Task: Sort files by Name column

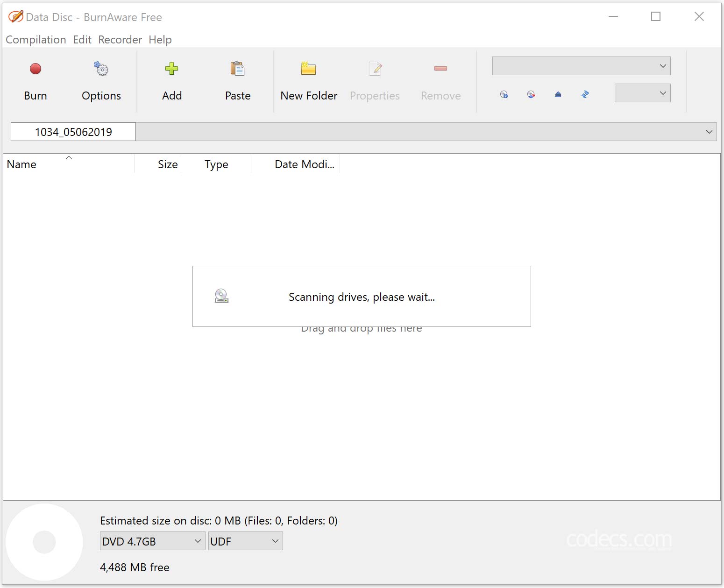Action: tap(69, 164)
